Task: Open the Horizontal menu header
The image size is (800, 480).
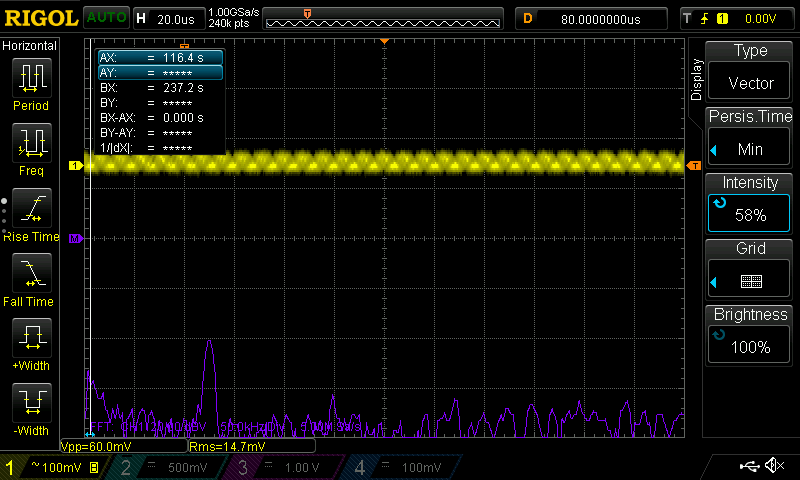Action: coord(30,46)
